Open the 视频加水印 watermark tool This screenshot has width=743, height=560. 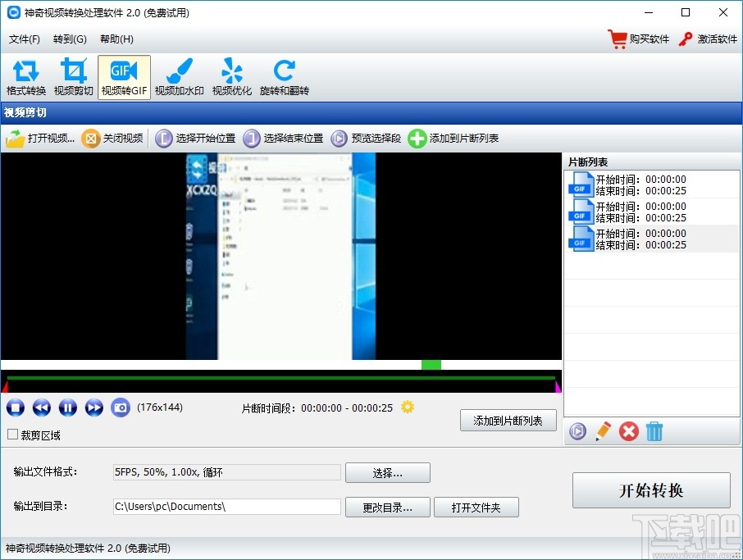click(x=179, y=77)
